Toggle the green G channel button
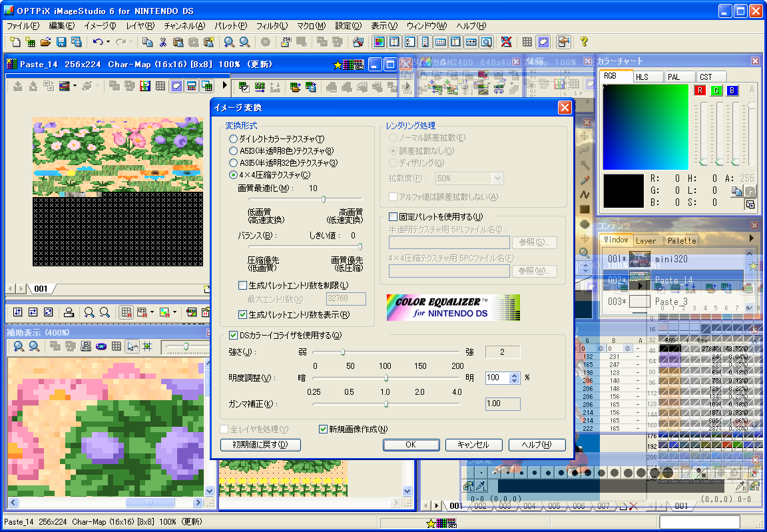 716,91
